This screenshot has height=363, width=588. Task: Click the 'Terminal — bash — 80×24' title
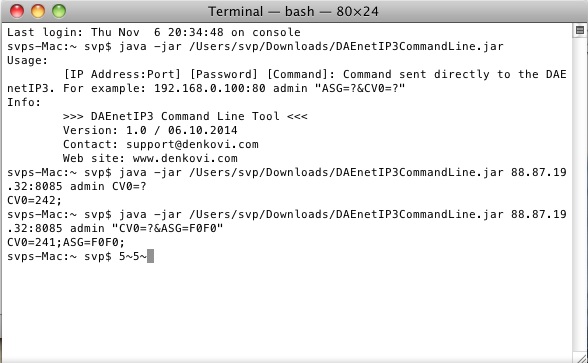pos(294,12)
